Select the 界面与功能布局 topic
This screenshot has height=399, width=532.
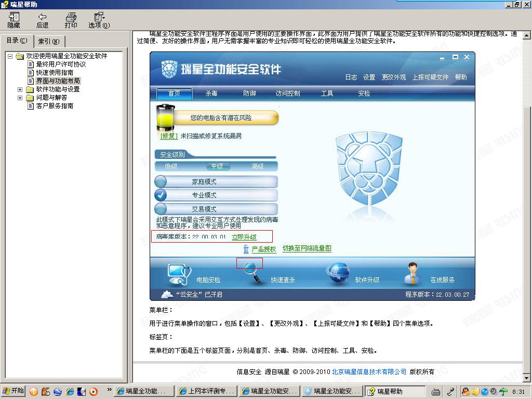[58, 81]
